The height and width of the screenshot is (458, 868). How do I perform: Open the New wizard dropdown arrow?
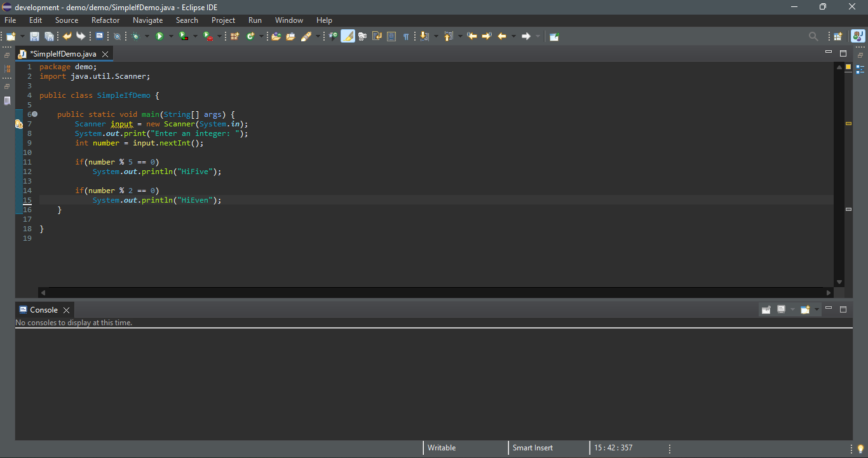click(23, 36)
